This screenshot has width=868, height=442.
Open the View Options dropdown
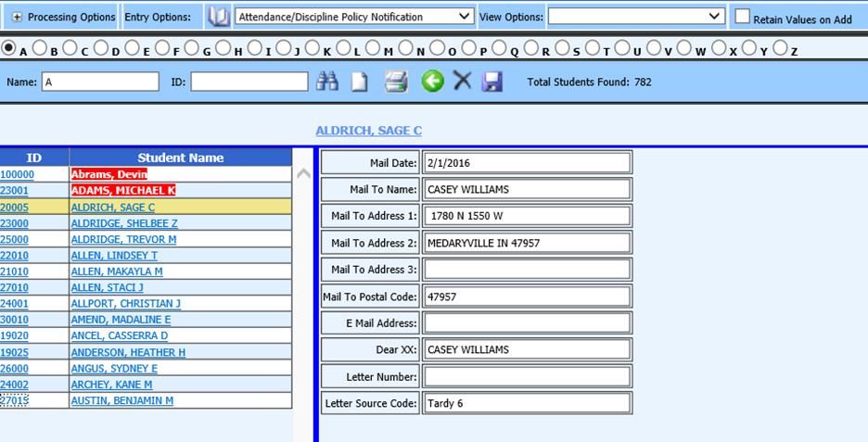tap(636, 17)
